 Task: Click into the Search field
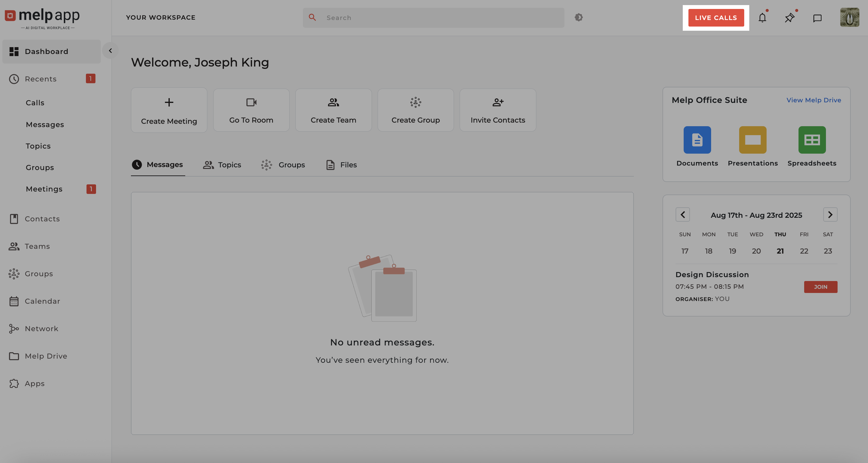(438, 18)
